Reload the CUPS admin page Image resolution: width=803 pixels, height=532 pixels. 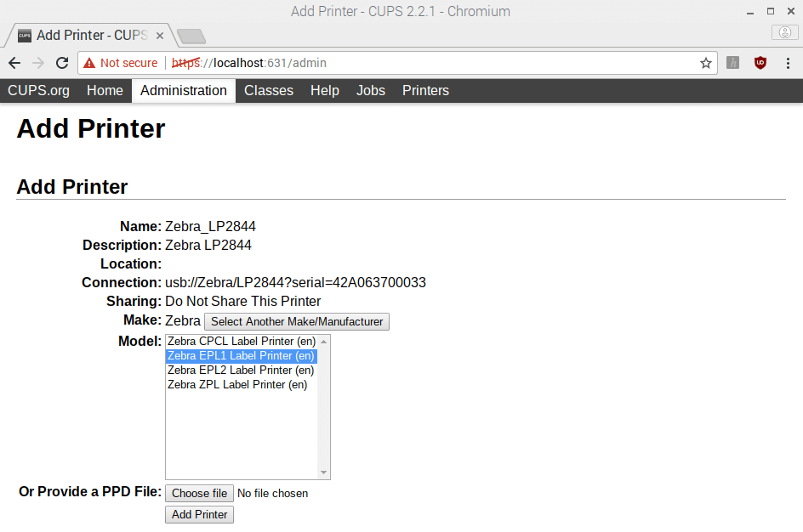(62, 63)
